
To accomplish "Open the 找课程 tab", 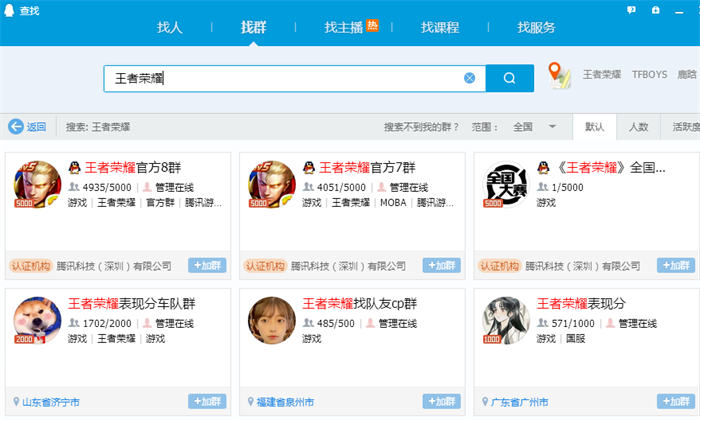I will (x=439, y=27).
